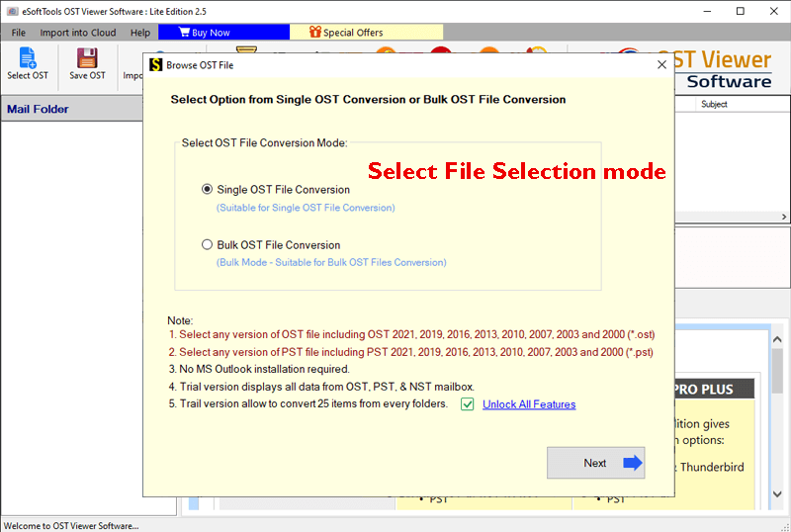Click the 'Bulk Mode' description hint text

[331, 262]
